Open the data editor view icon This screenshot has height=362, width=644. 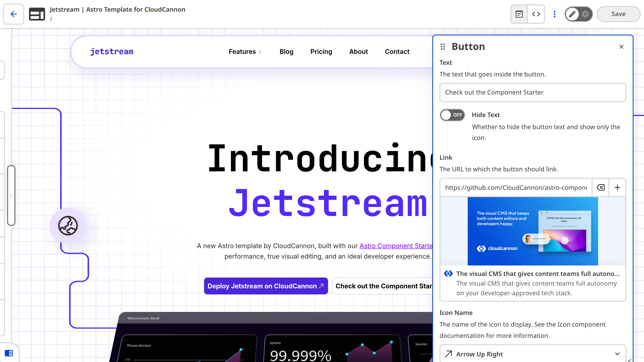tap(519, 14)
